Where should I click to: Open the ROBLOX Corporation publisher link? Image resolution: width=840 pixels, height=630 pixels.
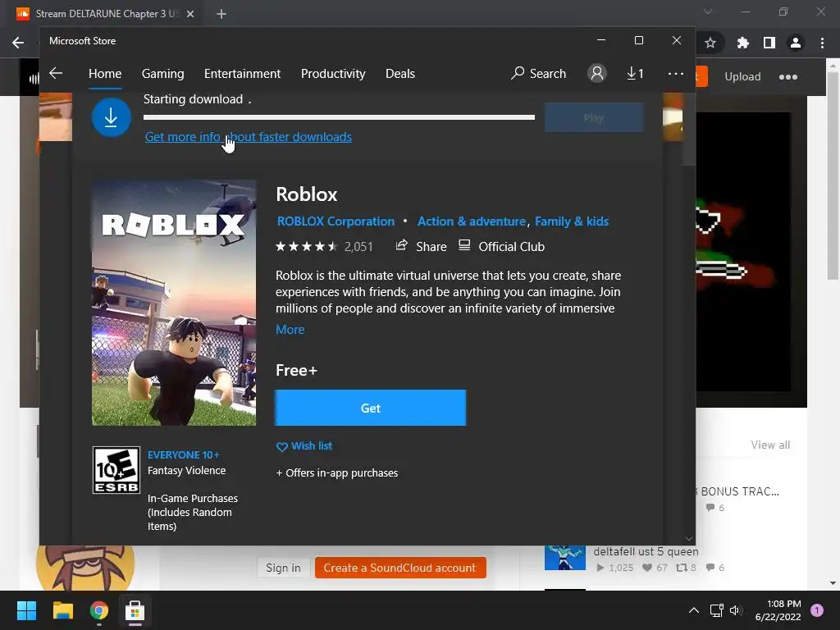tap(336, 221)
